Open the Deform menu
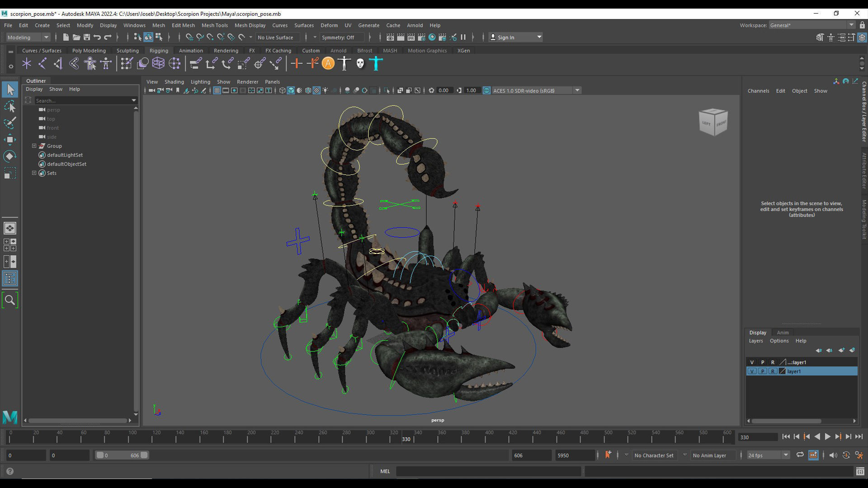 coord(329,25)
